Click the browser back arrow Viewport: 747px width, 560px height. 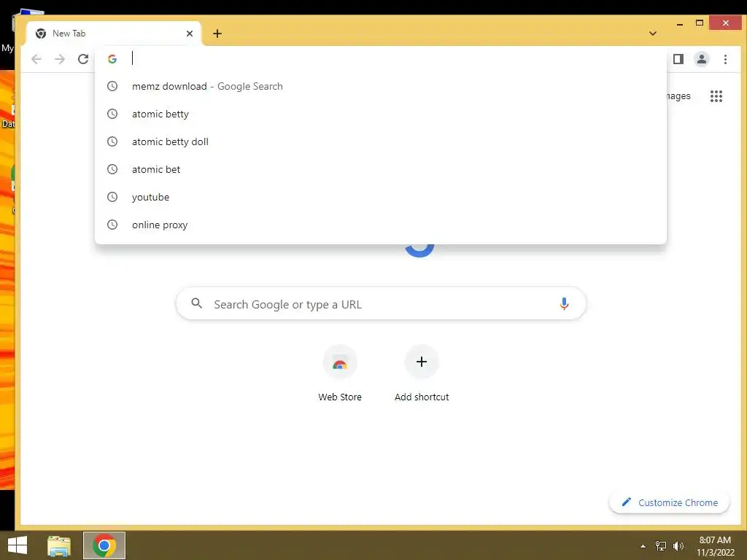[x=36, y=59]
